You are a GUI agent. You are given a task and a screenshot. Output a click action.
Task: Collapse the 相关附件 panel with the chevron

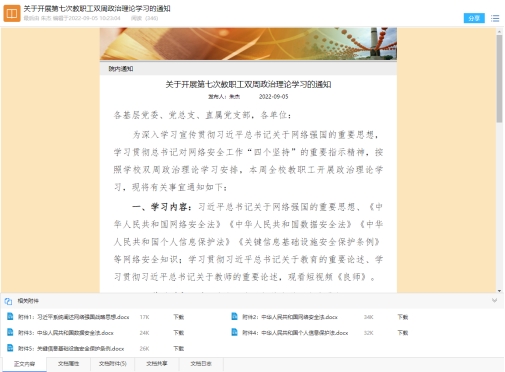click(495, 301)
